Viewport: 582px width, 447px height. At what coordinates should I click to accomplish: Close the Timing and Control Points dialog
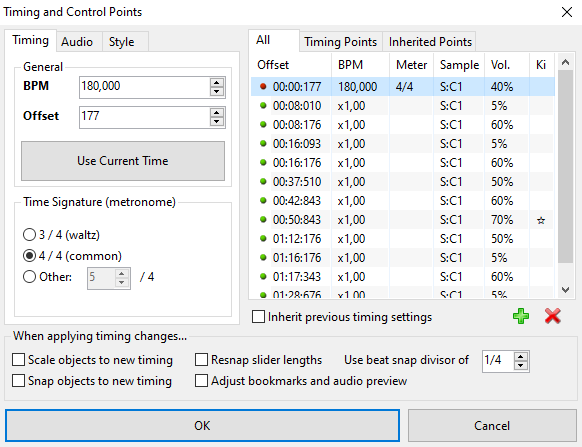pos(567,12)
